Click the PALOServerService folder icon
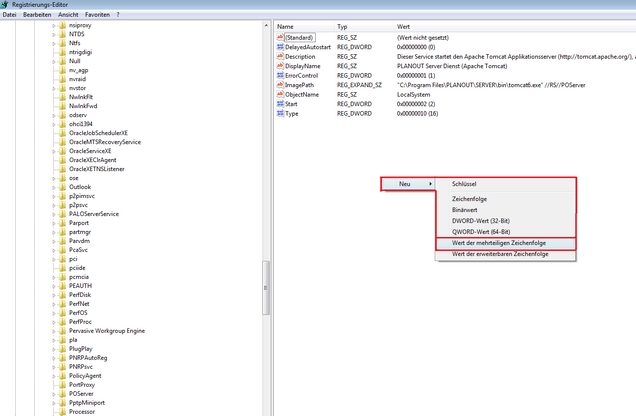636x416 pixels. pyautogui.click(x=62, y=214)
